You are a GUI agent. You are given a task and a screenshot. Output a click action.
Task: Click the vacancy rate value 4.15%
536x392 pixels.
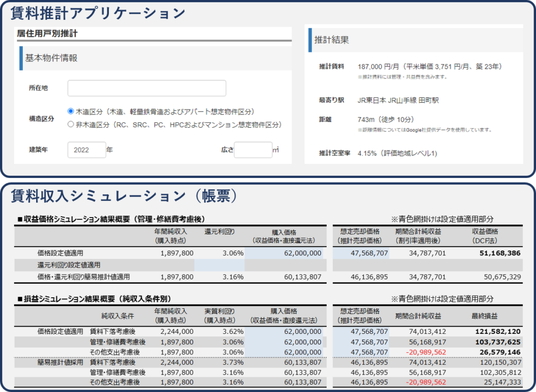[367, 153]
